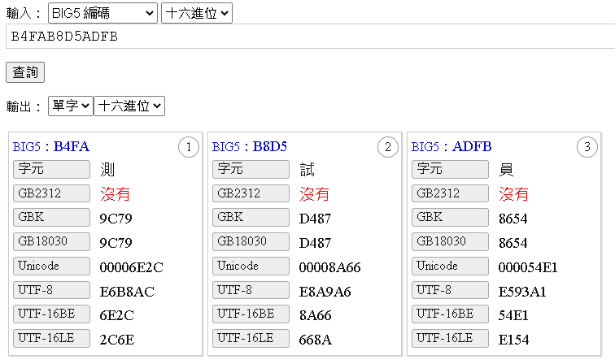Viewport: 615px width, 364px height.
Task: Click the GB18030 label in B8D5 card
Action: point(251,242)
